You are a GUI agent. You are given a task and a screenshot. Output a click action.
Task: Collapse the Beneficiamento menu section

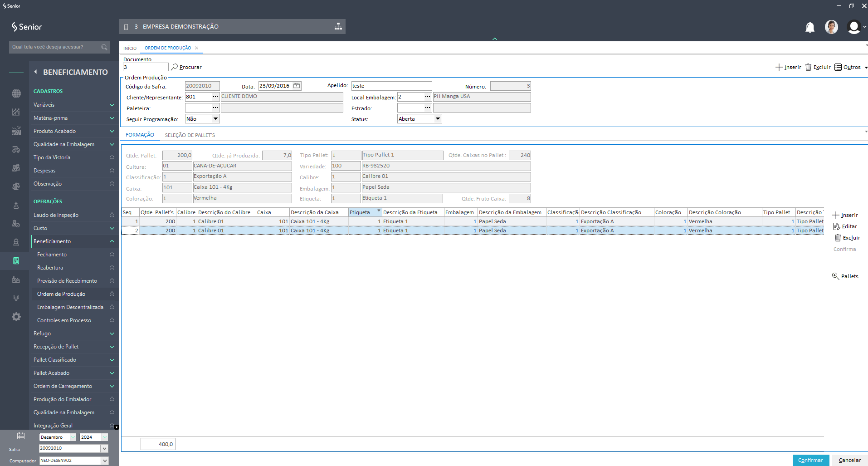pos(112,241)
